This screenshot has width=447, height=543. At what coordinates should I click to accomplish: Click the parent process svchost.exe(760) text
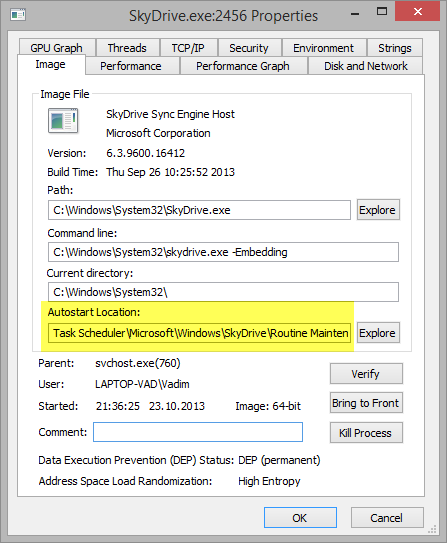pos(138,363)
